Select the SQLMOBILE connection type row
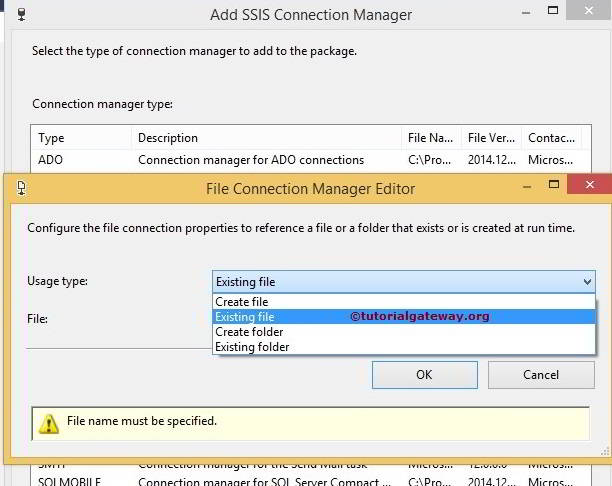Image resolution: width=612 pixels, height=486 pixels. click(311, 481)
